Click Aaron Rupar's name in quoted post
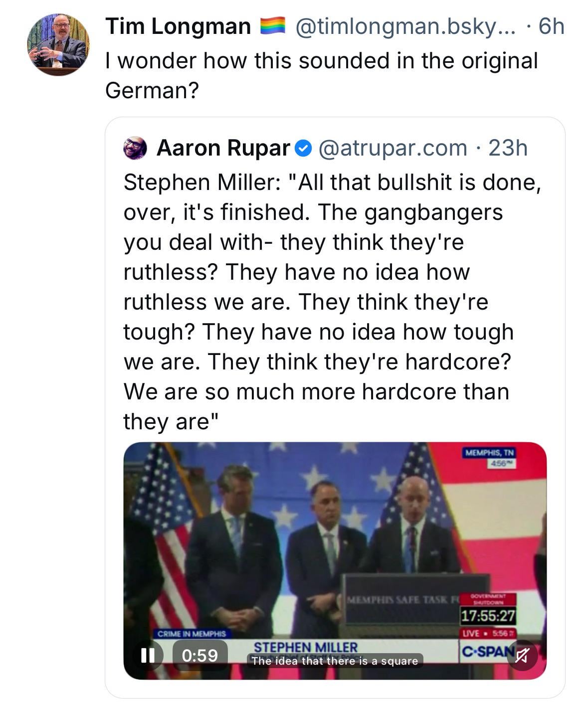588x712 pixels. [x=223, y=148]
